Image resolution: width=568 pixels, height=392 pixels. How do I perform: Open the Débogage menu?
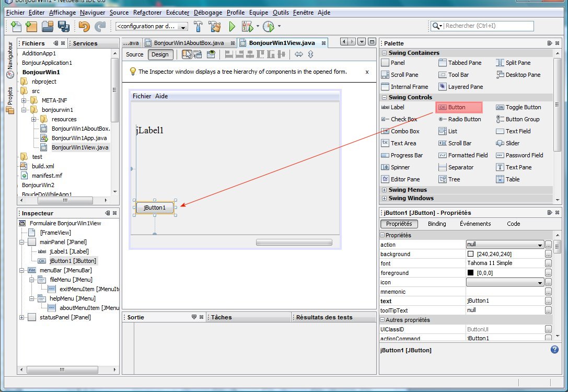coord(208,13)
